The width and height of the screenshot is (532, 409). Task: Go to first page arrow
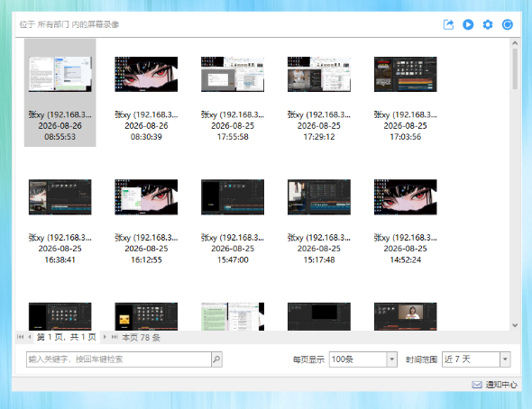21,337
